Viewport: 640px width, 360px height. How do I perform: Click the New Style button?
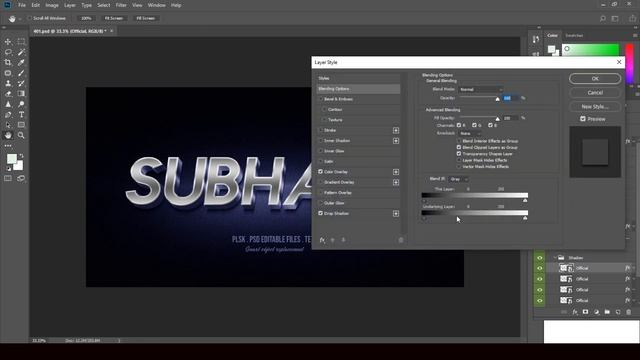point(595,107)
